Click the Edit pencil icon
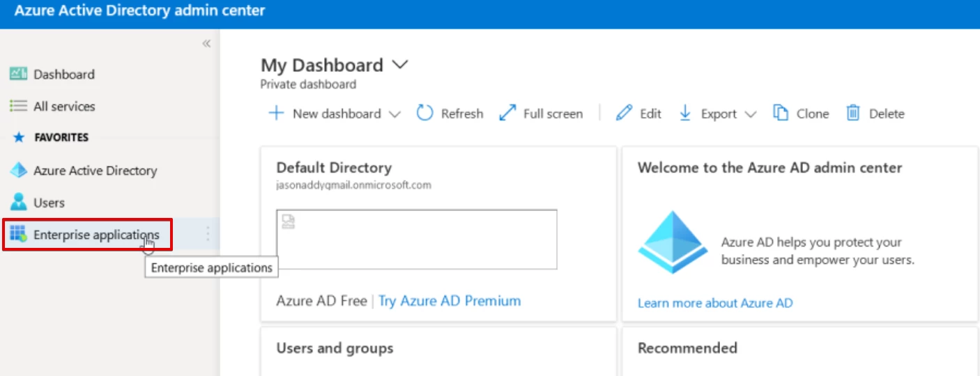The height and width of the screenshot is (376, 980). (624, 113)
